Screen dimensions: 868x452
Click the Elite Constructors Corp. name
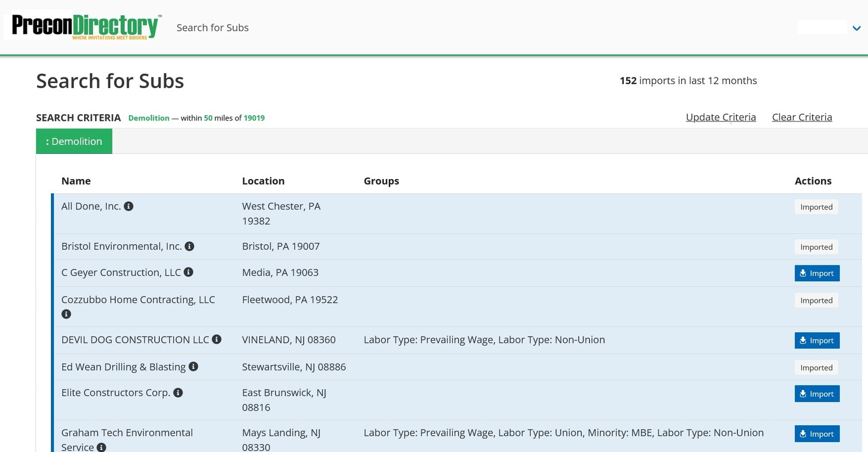coord(116,393)
